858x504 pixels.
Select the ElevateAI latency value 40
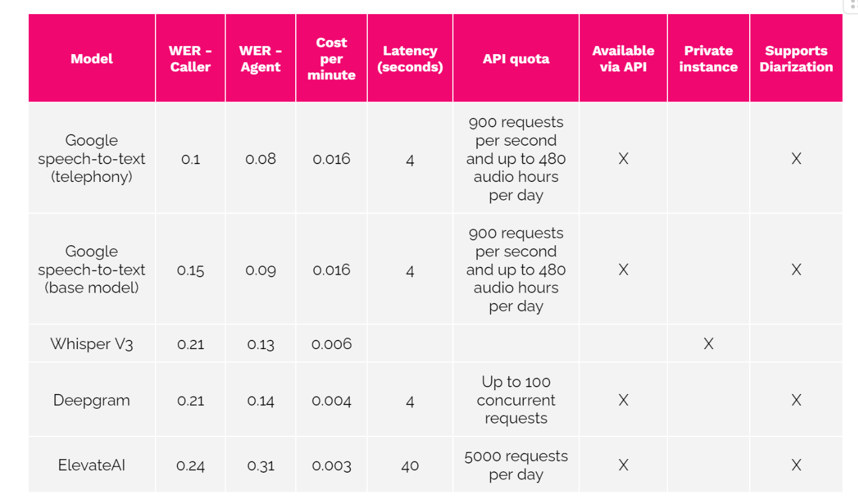410,465
